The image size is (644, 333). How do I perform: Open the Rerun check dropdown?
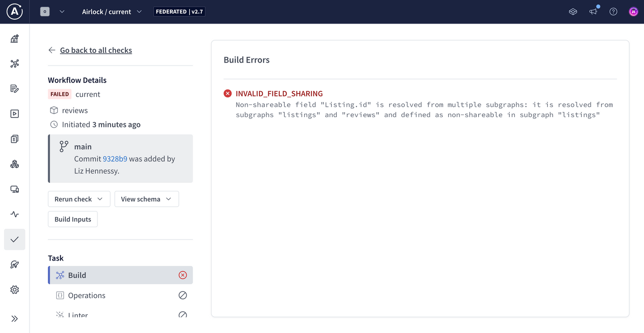click(79, 199)
